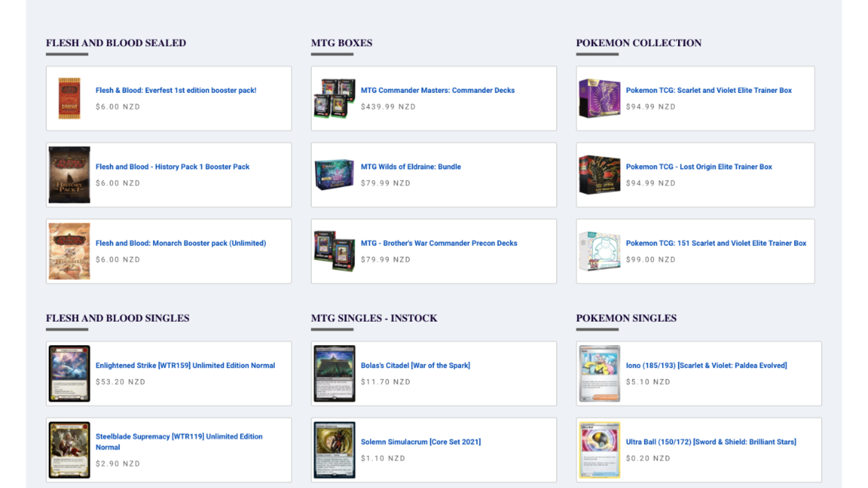
Task: Click the Solemn Simulacrum card image
Action: point(334,450)
